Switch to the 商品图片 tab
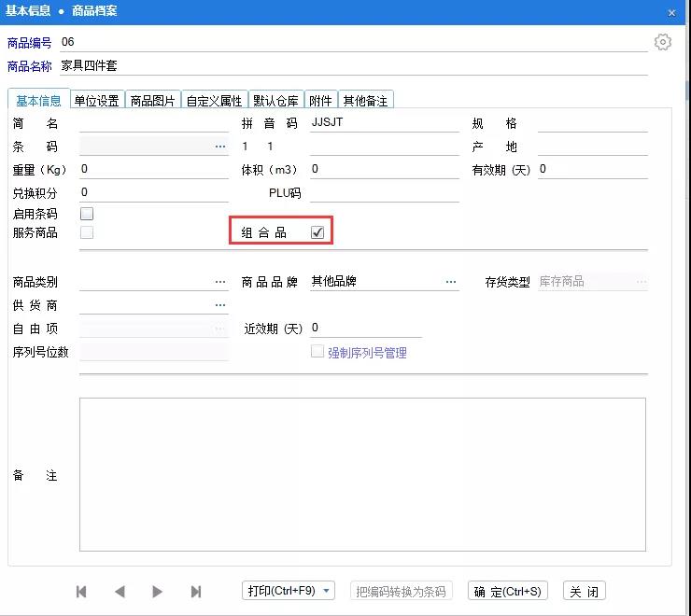Screen dimensions: 691x616 [x=152, y=101]
